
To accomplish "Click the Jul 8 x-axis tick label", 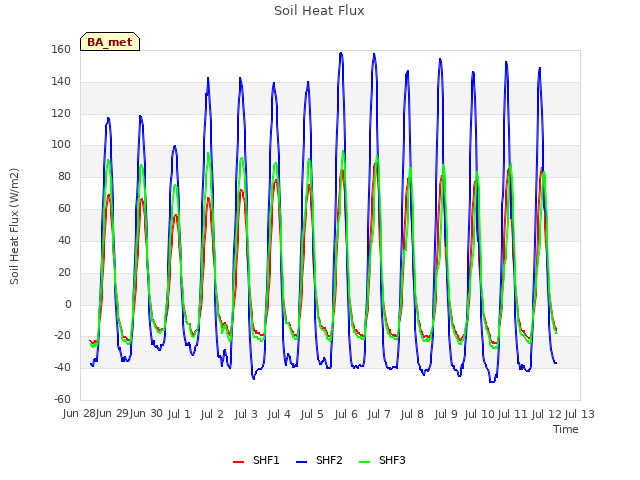I will (x=412, y=414).
